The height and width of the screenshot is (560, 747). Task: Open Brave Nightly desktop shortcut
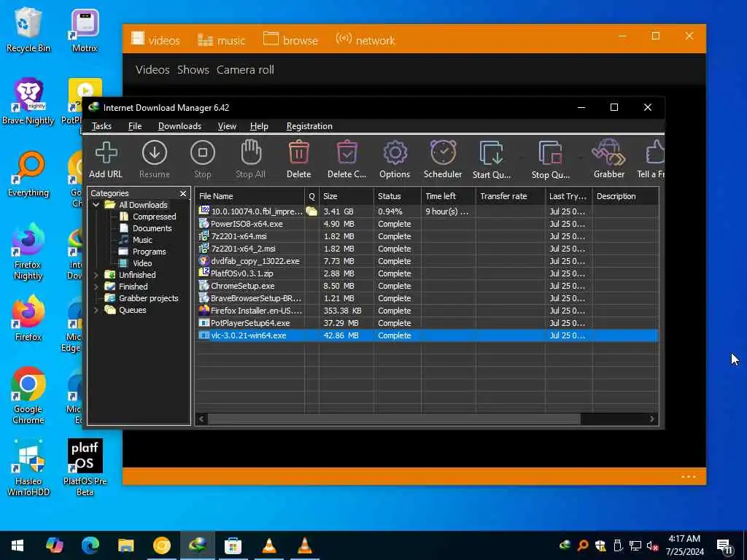click(x=28, y=102)
